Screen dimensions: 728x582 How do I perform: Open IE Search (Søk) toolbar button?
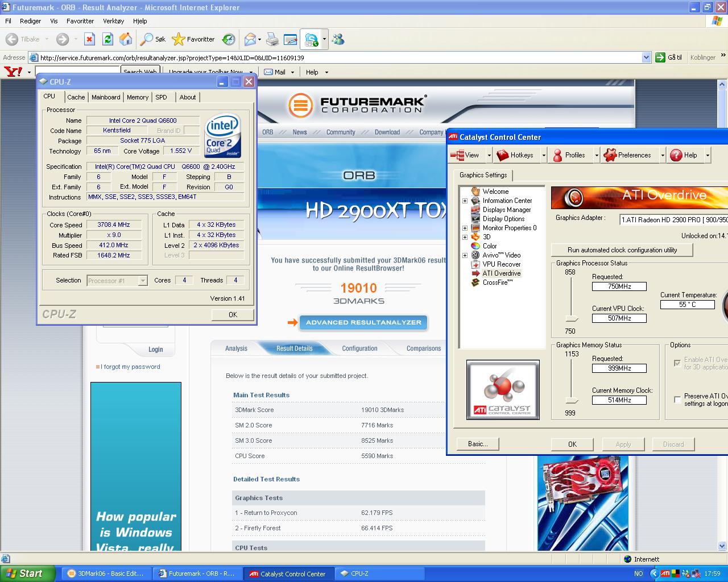[153, 39]
